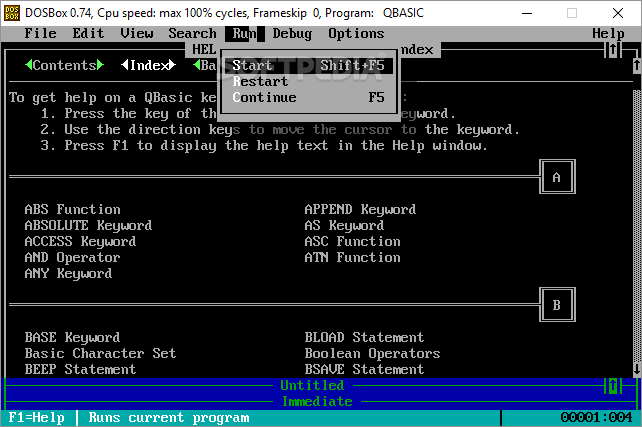Open AS Keyword help topic
Screen dimensions: 642x427
pos(344,225)
